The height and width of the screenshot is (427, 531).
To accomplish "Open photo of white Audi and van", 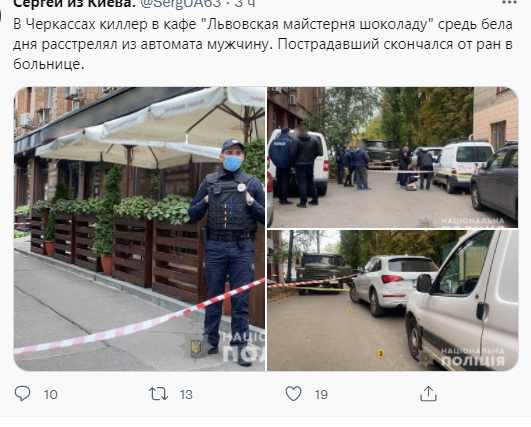I will [393, 300].
